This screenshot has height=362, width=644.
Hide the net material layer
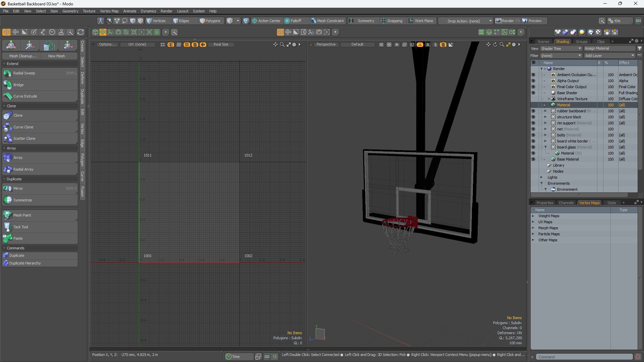point(533,129)
